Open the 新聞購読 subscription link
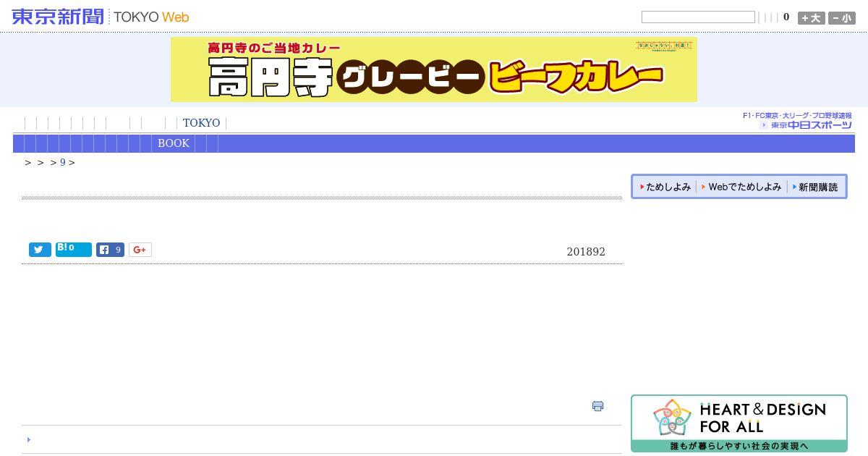The image size is (868, 456). [815, 187]
